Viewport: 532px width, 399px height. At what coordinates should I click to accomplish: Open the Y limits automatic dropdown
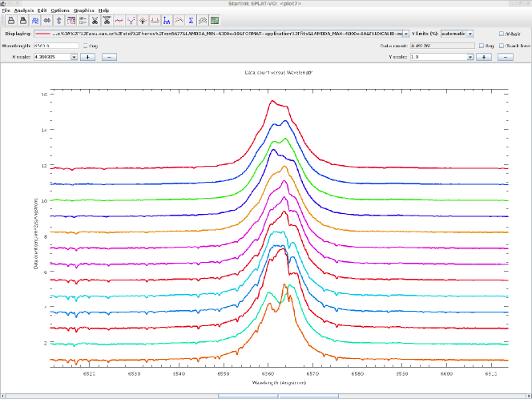coord(470,34)
